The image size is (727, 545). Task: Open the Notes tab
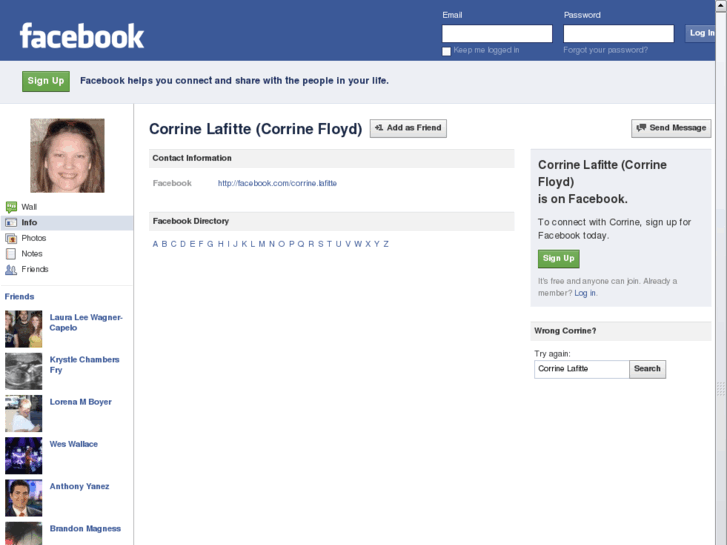[32, 254]
